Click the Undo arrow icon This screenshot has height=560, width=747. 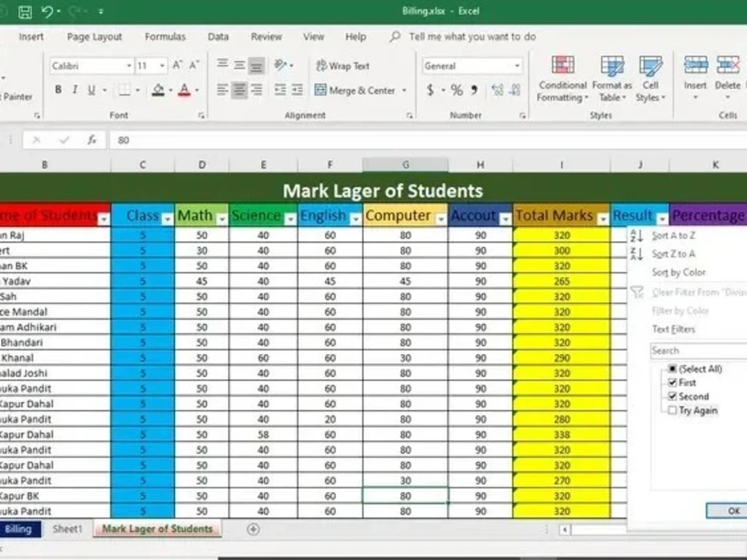47,11
